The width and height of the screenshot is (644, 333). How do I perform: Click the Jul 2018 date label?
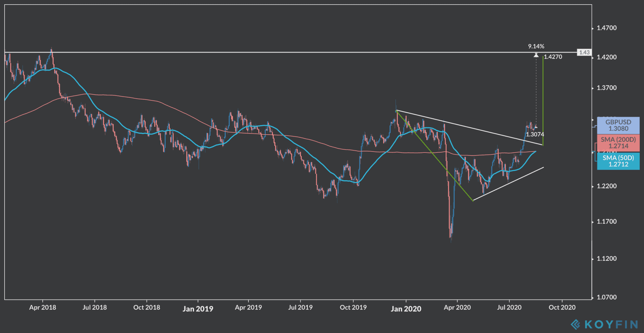point(95,307)
